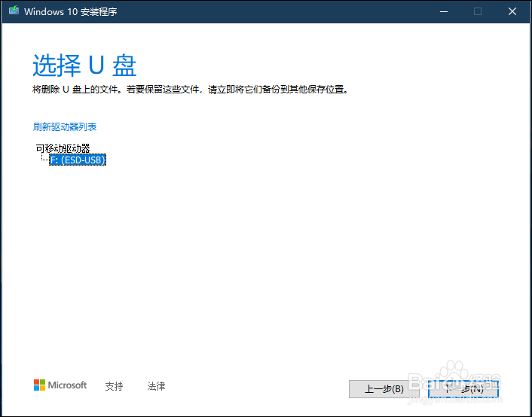
Task: Click the Windows 10 setup title bar icon
Action: (x=14, y=11)
